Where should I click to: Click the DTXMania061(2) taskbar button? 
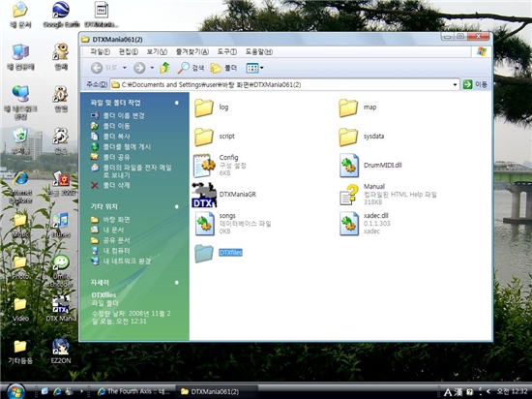click(217, 391)
